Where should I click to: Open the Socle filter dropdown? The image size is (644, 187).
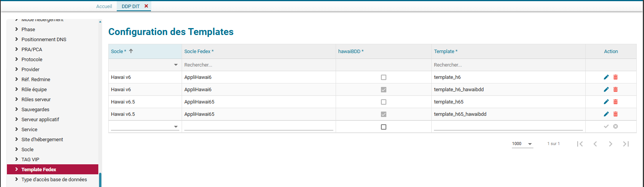click(x=176, y=65)
